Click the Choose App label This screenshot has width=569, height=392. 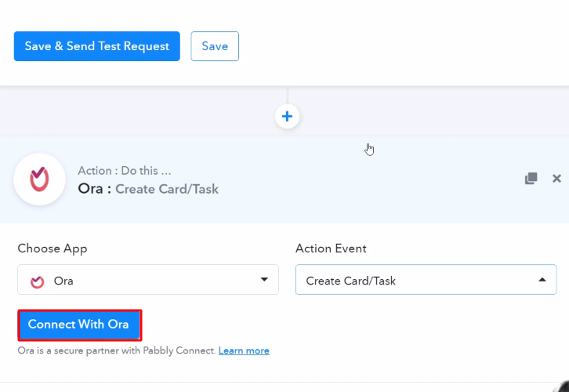(53, 249)
